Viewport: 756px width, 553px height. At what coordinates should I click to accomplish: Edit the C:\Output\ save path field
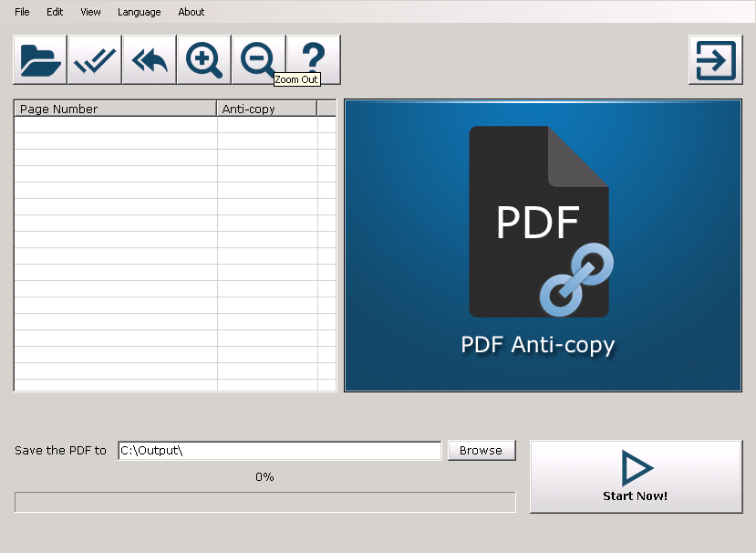click(x=280, y=450)
